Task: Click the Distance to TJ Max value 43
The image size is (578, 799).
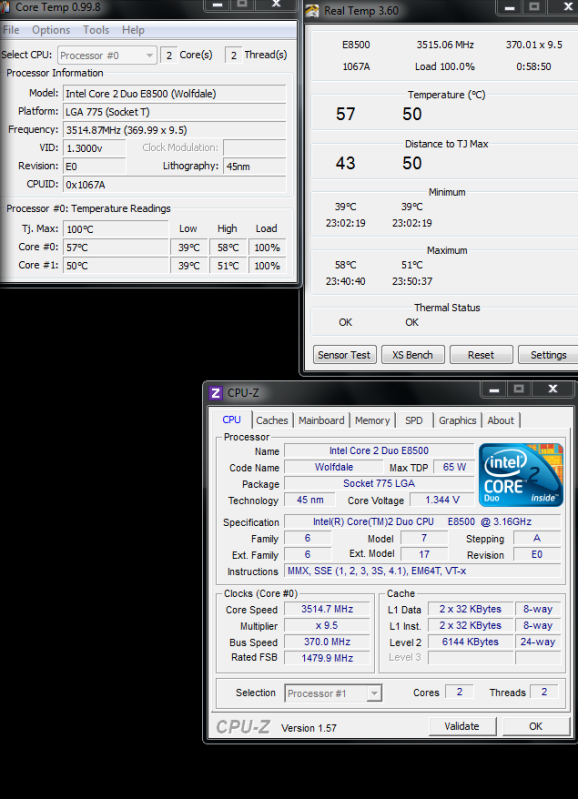Action: (x=345, y=163)
